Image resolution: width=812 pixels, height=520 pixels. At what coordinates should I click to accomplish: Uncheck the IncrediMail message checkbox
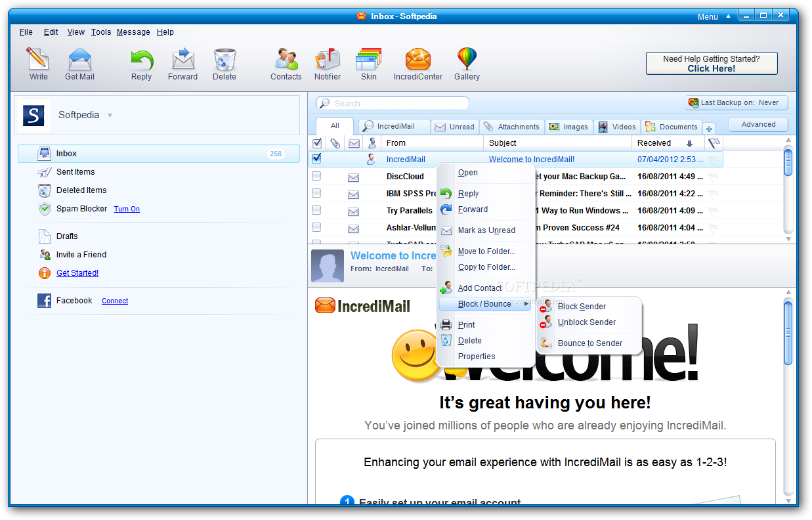[316, 159]
